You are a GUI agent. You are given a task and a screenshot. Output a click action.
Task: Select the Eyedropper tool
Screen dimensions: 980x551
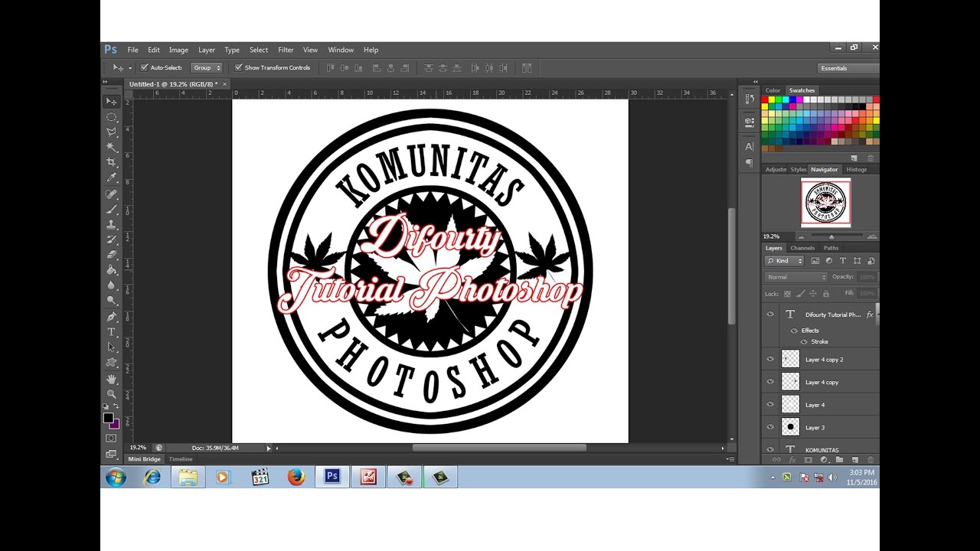[x=112, y=178]
